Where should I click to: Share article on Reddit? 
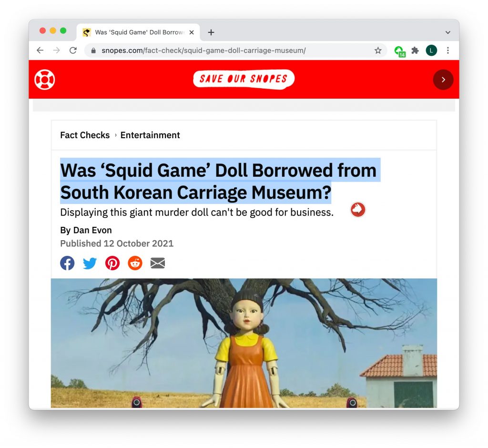click(x=135, y=263)
